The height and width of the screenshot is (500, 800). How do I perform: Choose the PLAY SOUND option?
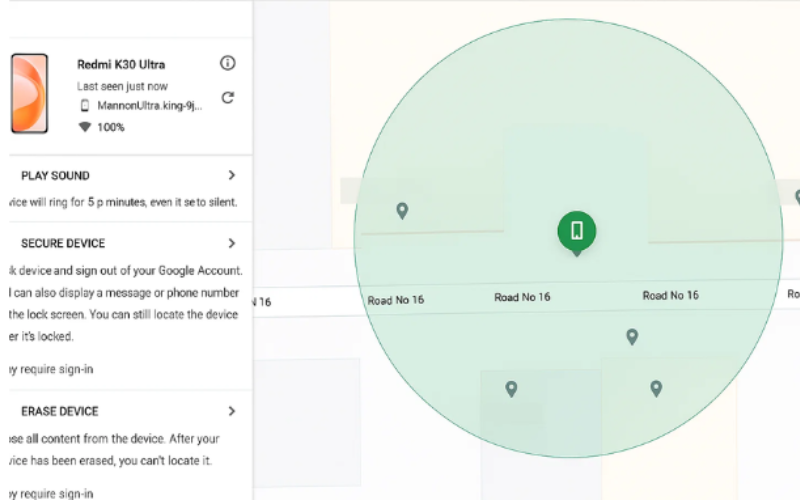pos(55,176)
